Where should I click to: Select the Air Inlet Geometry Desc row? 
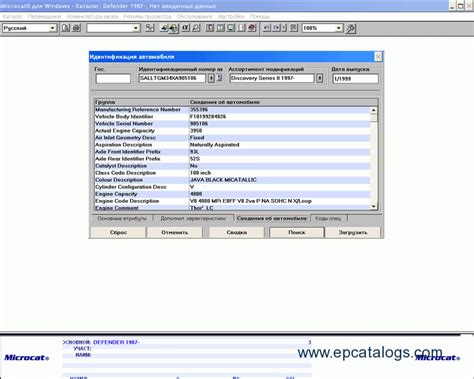(232, 138)
